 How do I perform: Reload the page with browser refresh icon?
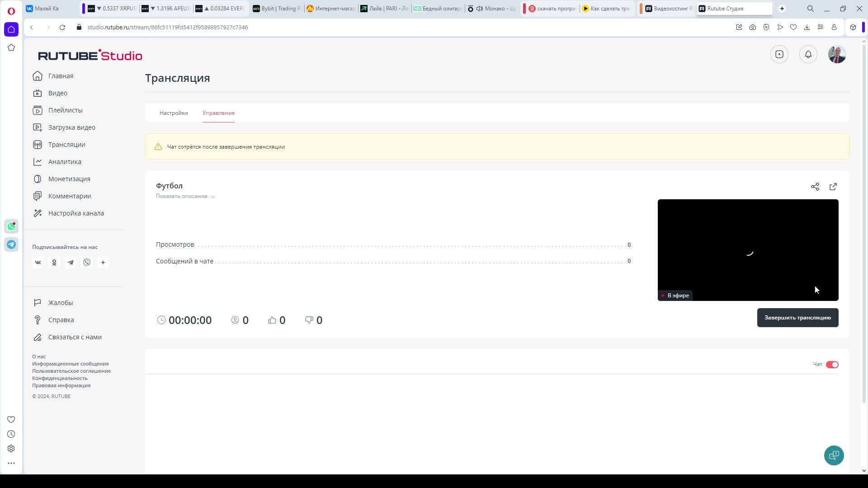62,27
